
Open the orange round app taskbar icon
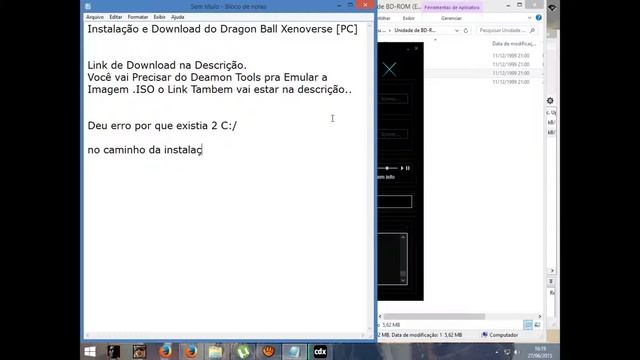[268, 351]
